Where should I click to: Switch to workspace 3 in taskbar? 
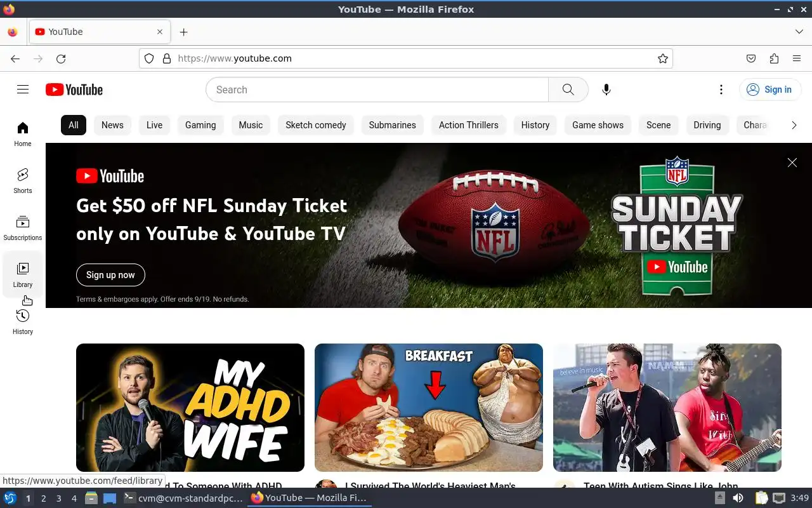coord(58,498)
